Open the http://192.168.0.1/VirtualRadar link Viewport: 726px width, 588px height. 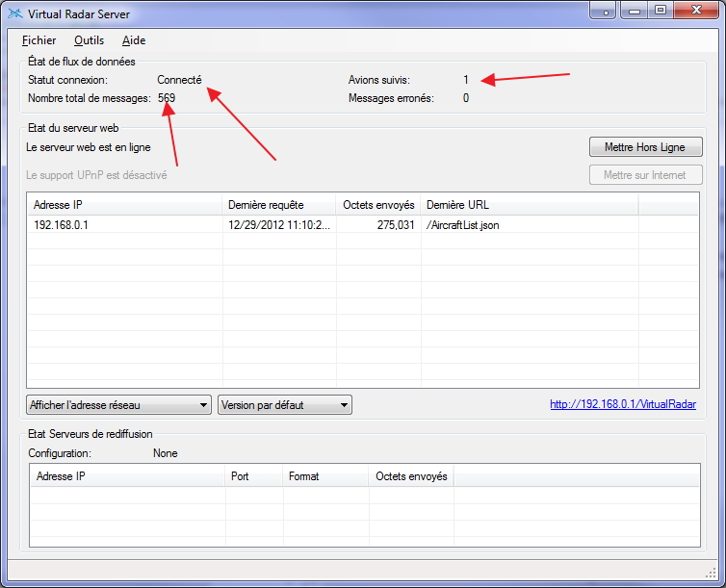tap(623, 404)
